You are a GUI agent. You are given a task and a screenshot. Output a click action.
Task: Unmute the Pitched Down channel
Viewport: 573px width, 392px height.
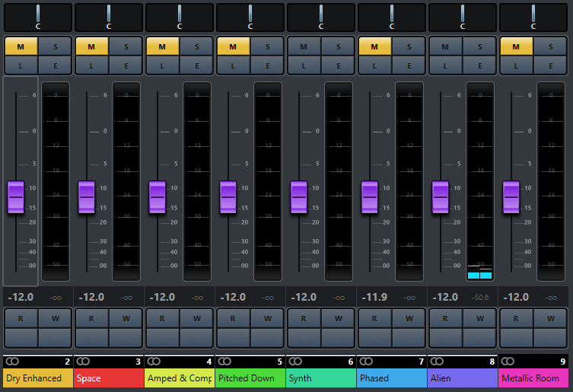click(233, 46)
